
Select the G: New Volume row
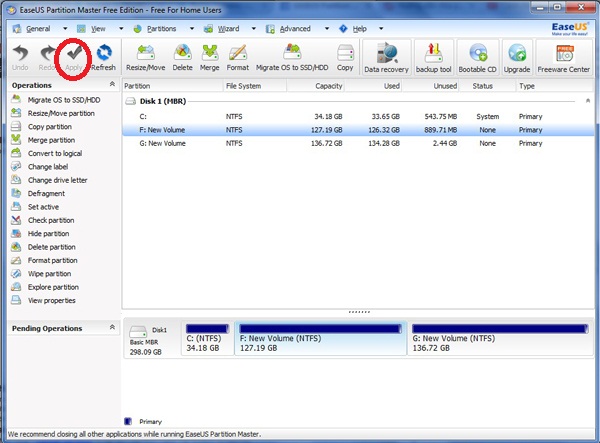[160, 143]
